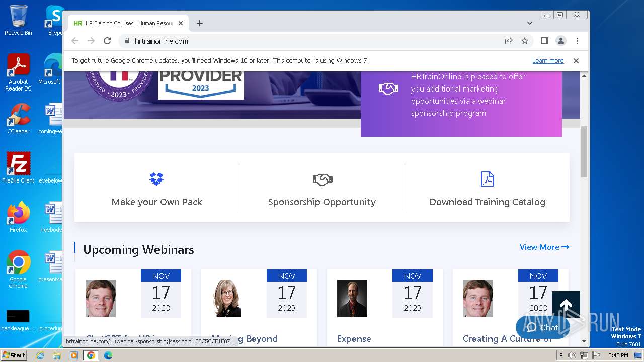Open Microsoft Edge from the taskbar
The image size is (644, 362).
tap(108, 355)
